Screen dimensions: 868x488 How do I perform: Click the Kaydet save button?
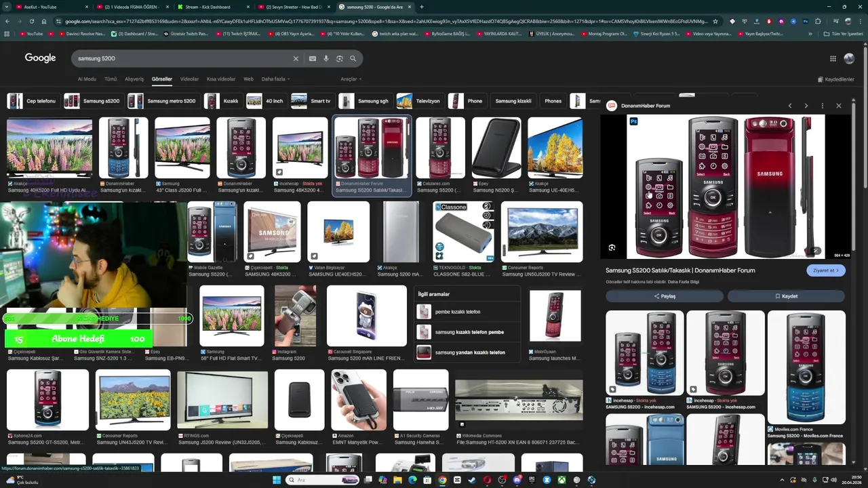(x=786, y=296)
